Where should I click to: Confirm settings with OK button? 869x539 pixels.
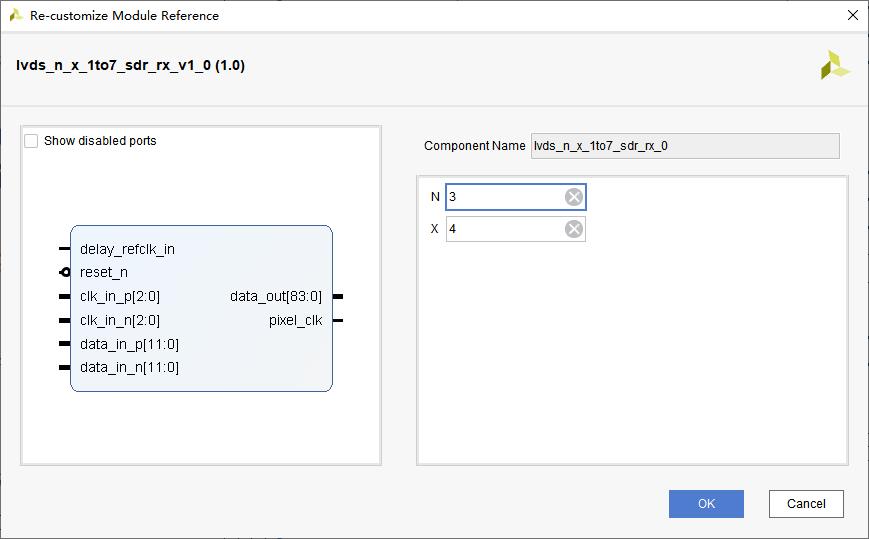pos(706,504)
